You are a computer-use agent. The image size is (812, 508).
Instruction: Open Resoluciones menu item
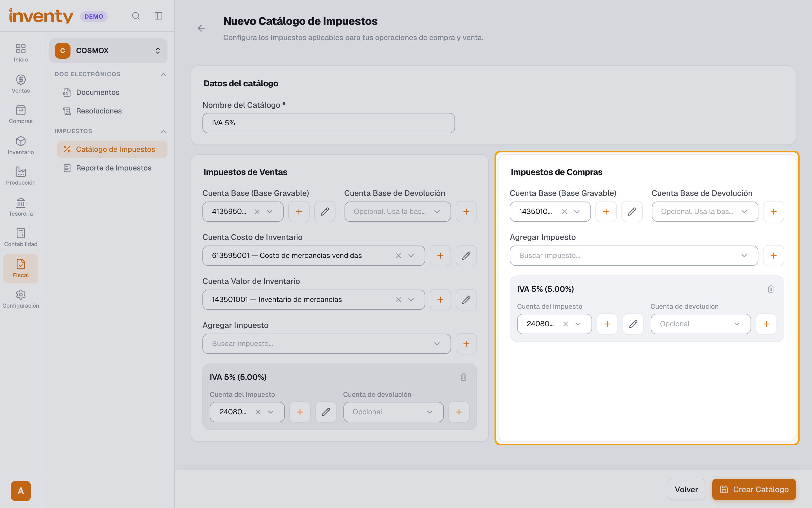tap(112, 111)
